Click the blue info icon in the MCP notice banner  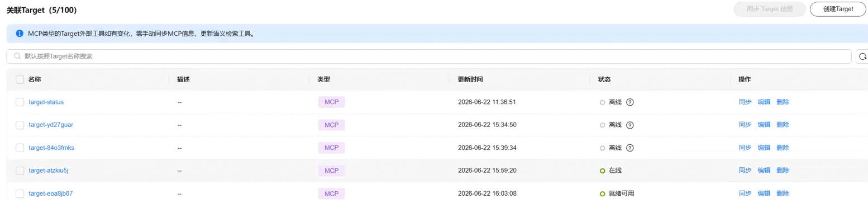pos(20,34)
